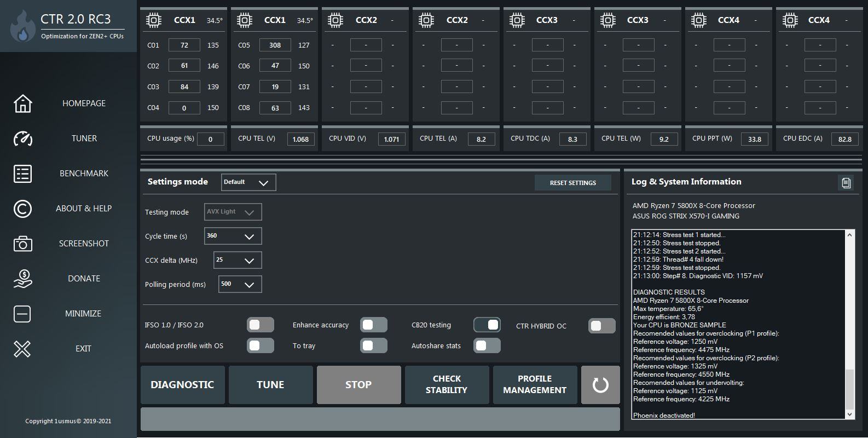868x438 pixels.
Task: Open Benchmark via its list icon
Action: [22, 174]
